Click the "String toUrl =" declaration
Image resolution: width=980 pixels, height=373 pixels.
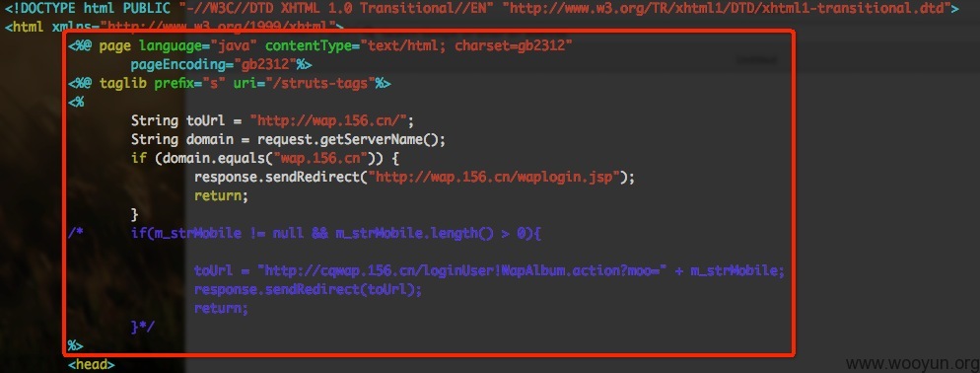point(186,120)
